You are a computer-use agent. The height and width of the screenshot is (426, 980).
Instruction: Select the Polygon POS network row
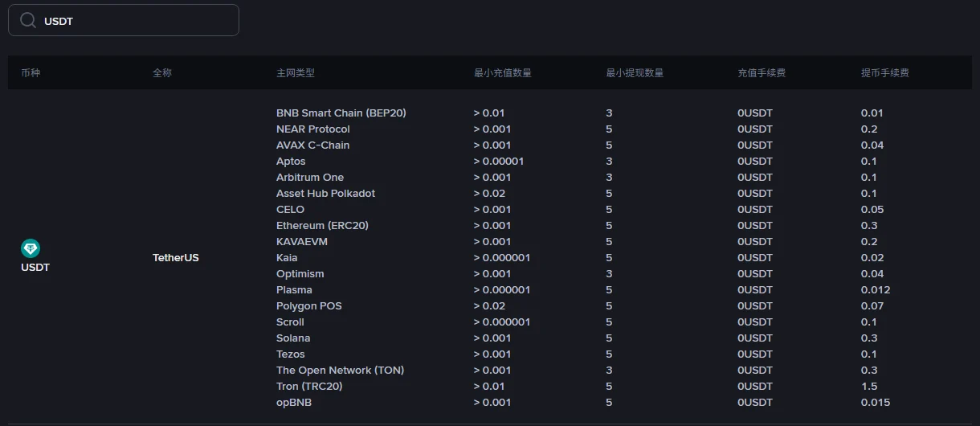click(308, 306)
